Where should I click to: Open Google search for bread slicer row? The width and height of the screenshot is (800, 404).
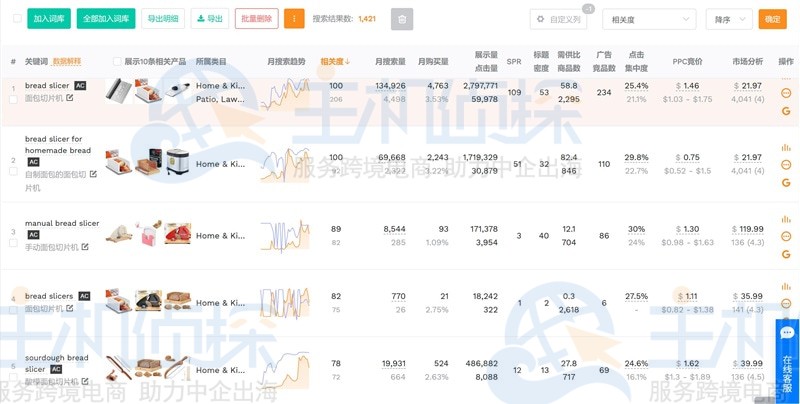(x=786, y=112)
